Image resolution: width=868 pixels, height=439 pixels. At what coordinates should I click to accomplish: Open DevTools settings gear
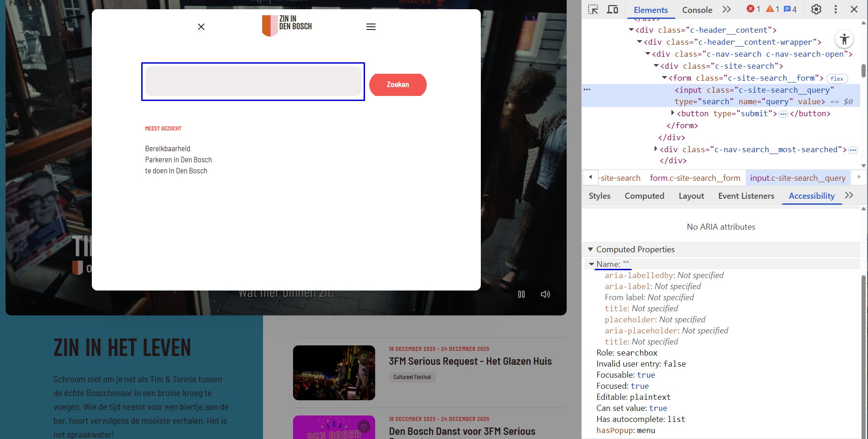[x=816, y=10]
